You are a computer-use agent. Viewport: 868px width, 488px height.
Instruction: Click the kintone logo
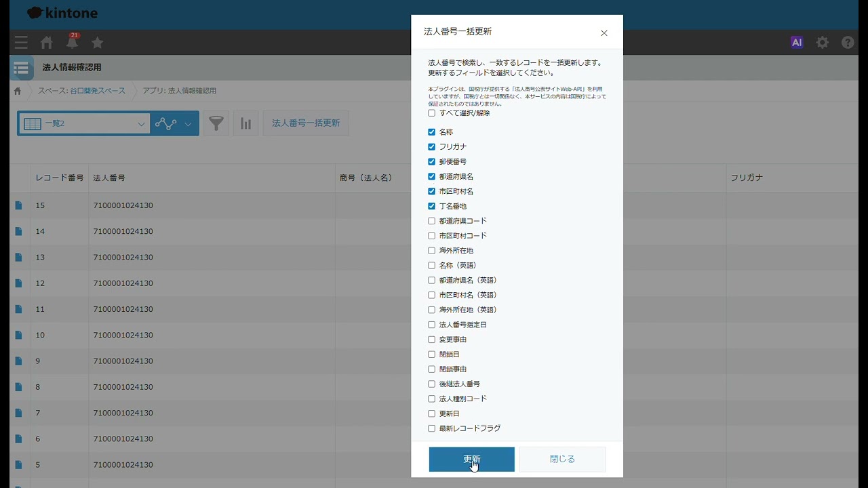tap(62, 14)
